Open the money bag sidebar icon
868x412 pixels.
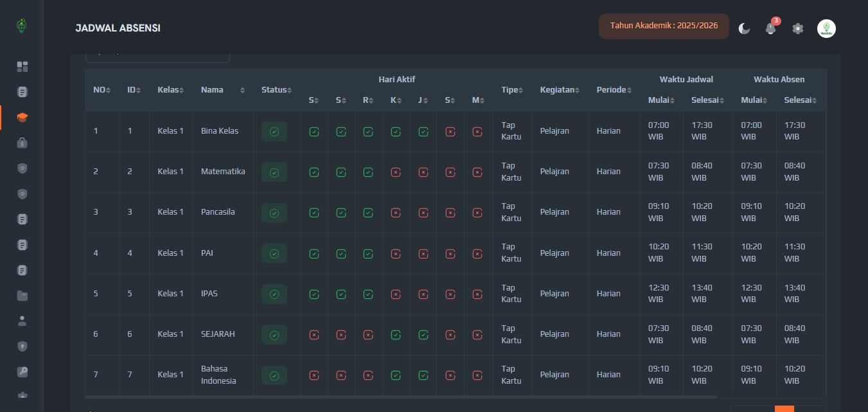coord(22,143)
